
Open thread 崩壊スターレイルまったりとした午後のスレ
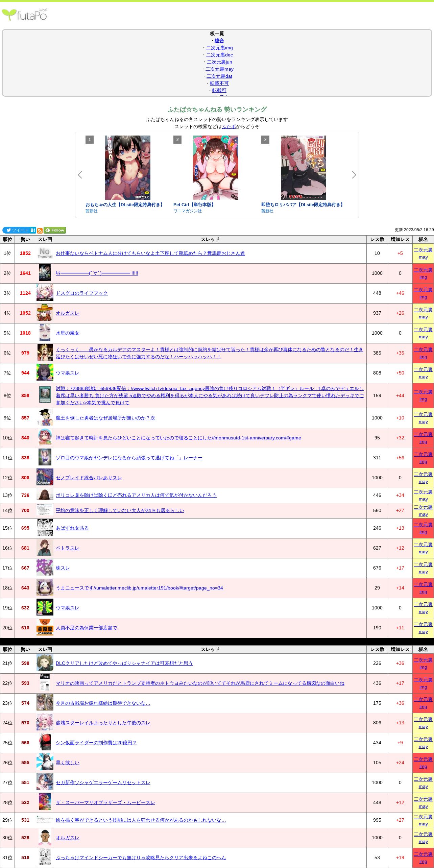[x=103, y=723]
